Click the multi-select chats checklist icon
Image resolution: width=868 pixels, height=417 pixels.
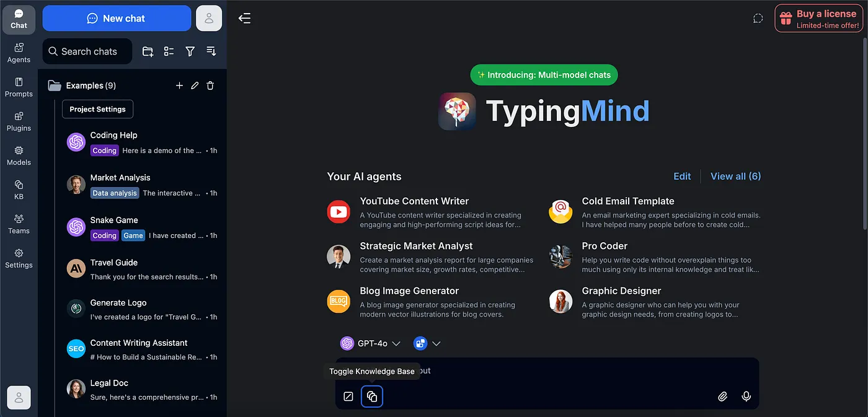click(x=169, y=51)
